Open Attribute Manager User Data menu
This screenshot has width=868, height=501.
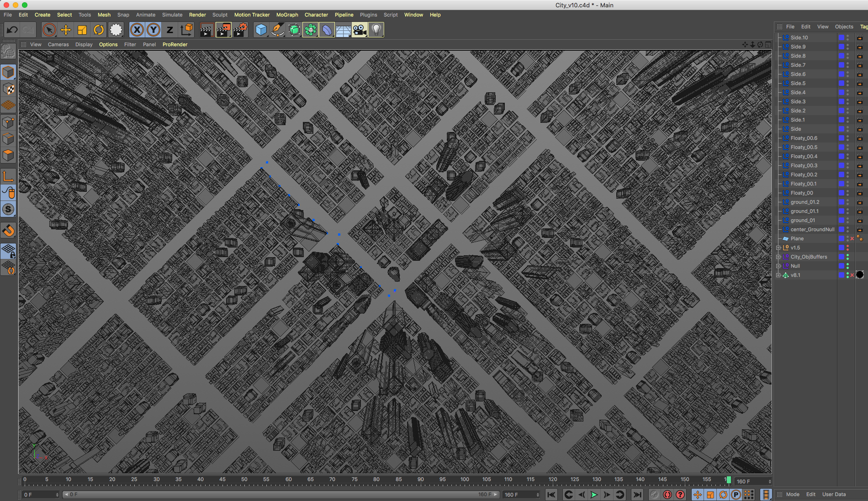[834, 494]
